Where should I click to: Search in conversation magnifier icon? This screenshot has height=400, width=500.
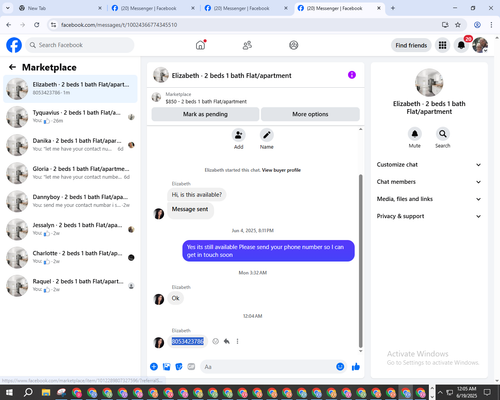pyautogui.click(x=443, y=134)
